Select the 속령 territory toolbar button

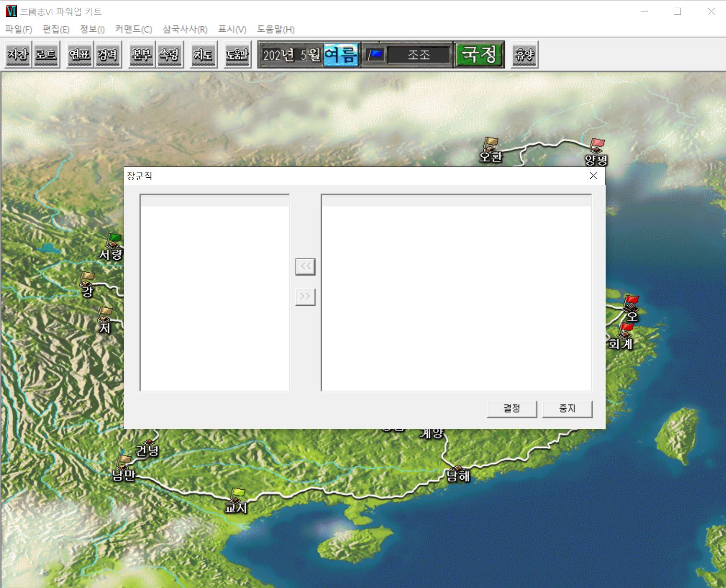pos(169,55)
